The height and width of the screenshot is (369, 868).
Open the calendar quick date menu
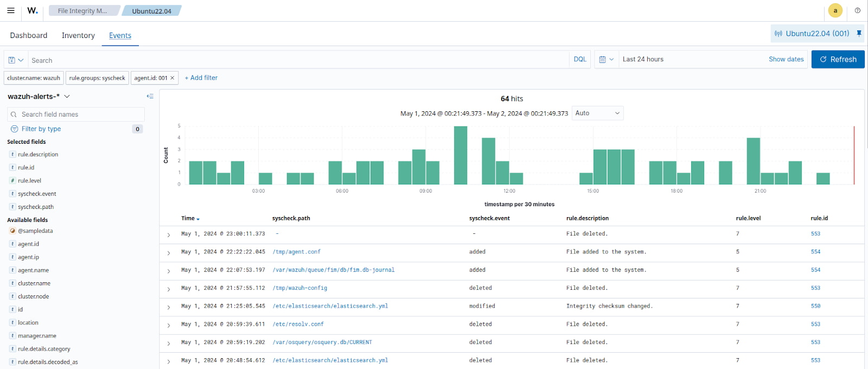point(606,59)
